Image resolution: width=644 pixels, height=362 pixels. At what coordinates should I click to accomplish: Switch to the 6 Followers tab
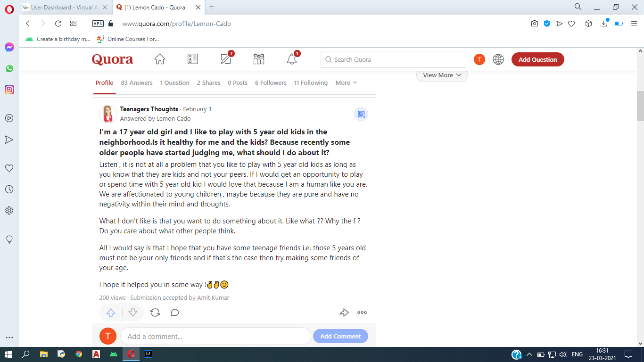pyautogui.click(x=271, y=82)
